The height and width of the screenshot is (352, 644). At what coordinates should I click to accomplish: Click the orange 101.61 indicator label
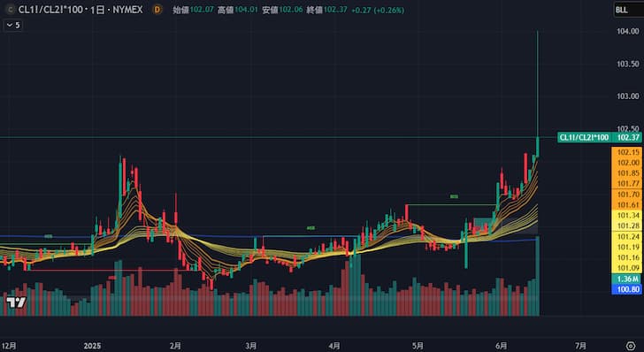tap(626, 205)
